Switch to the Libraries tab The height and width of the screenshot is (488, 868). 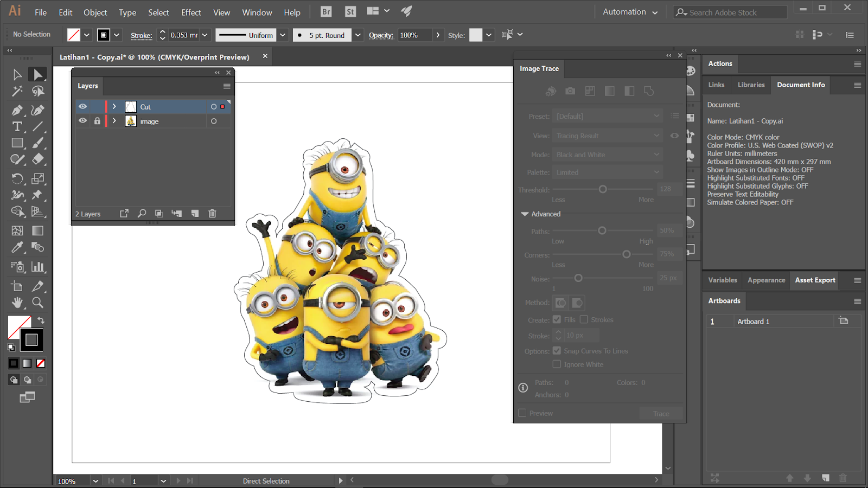[x=751, y=85]
